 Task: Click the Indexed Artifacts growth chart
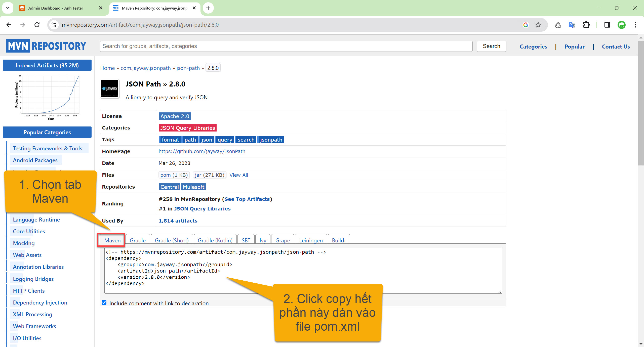pyautogui.click(x=47, y=98)
